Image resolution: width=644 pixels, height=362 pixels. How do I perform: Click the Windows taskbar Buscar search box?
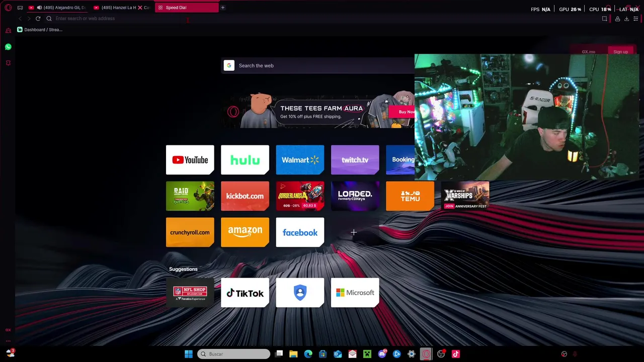[233, 354]
